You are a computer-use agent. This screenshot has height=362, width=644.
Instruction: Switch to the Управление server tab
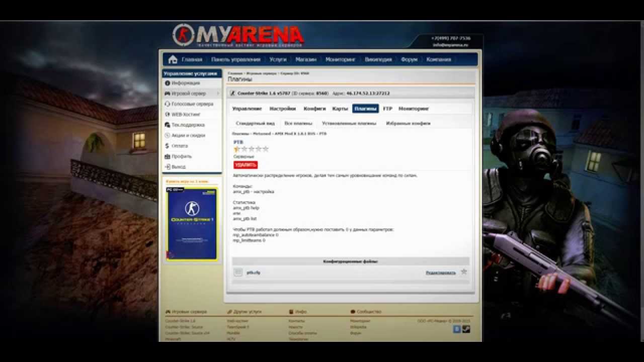[x=247, y=109]
